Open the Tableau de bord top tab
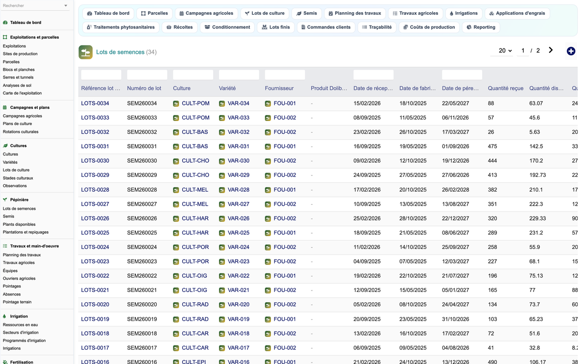588x364 pixels. click(x=108, y=13)
